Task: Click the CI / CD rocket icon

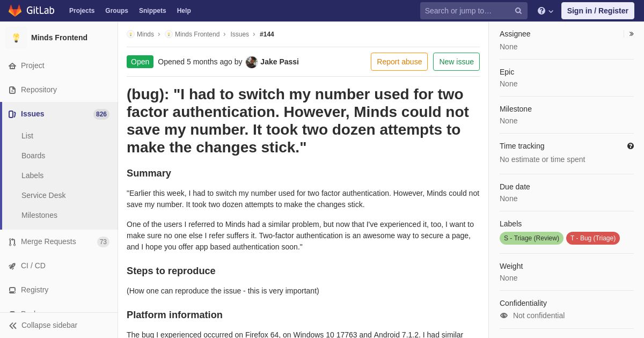Action: pos(12,266)
